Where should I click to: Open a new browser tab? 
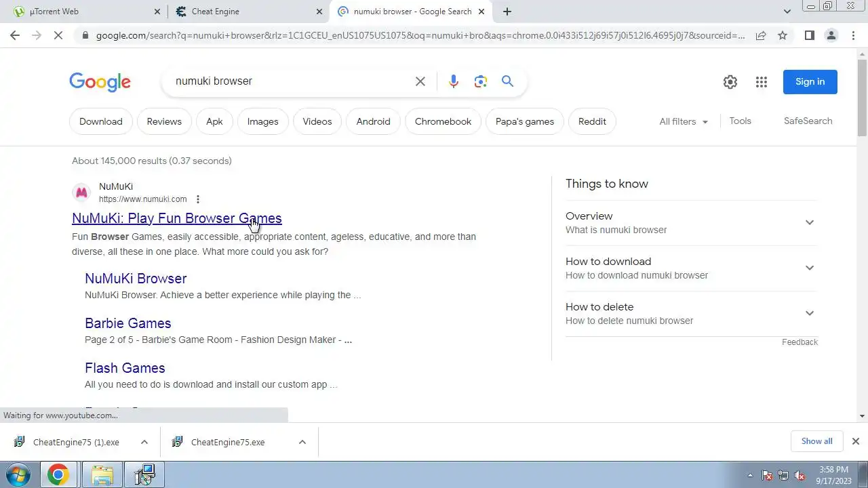point(507,12)
